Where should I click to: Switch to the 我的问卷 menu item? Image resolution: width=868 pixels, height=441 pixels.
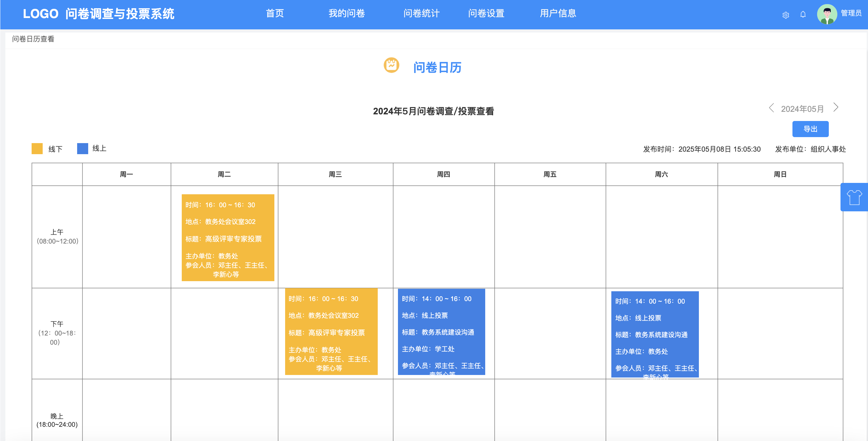click(346, 14)
